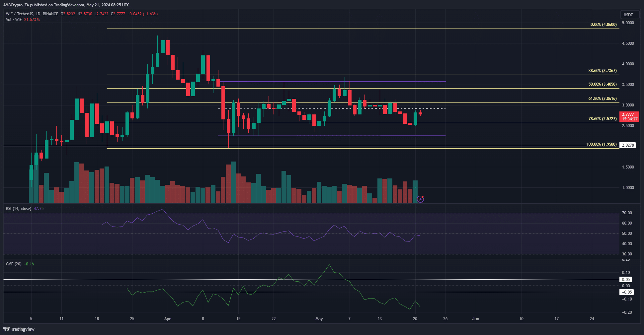Click the 50.00% (3.4050) Fibonacci label
Image resolution: width=644 pixels, height=335 pixels.
(x=603, y=84)
